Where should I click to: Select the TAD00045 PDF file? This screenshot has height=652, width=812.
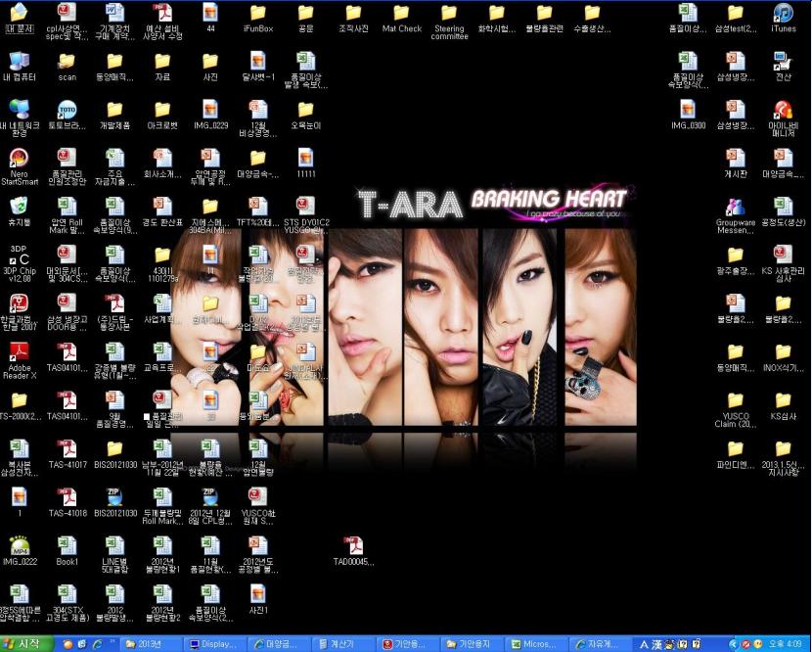(353, 550)
